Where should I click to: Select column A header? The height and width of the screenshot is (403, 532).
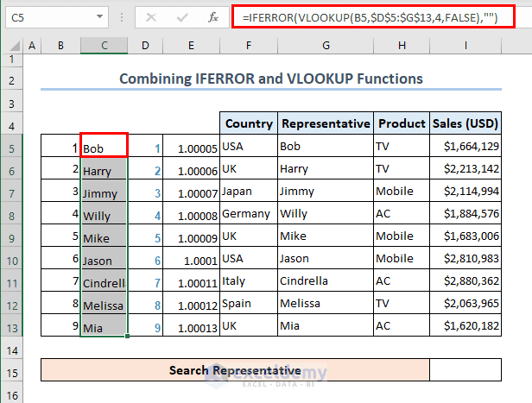pyautogui.click(x=32, y=46)
